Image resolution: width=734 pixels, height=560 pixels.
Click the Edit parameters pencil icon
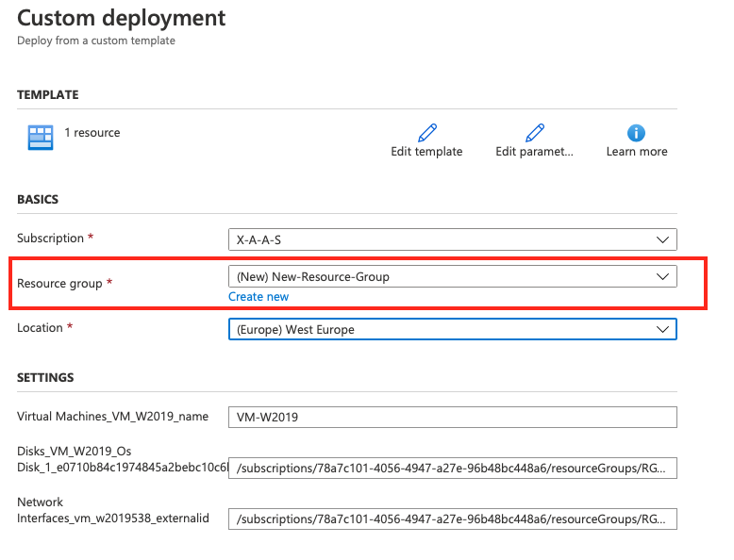tap(535, 132)
